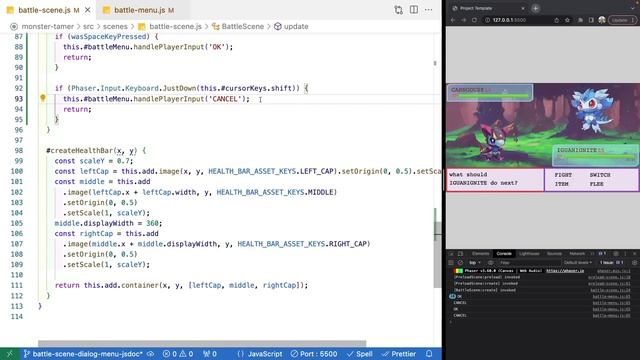The height and width of the screenshot is (360, 640).
Task: Open the DevTools Lighthouse tab
Action: point(529,253)
